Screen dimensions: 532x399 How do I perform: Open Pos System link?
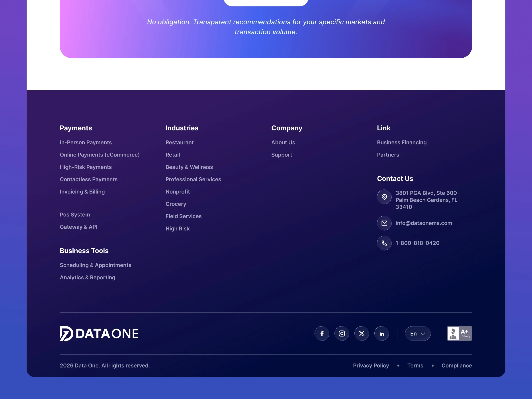[x=75, y=215]
